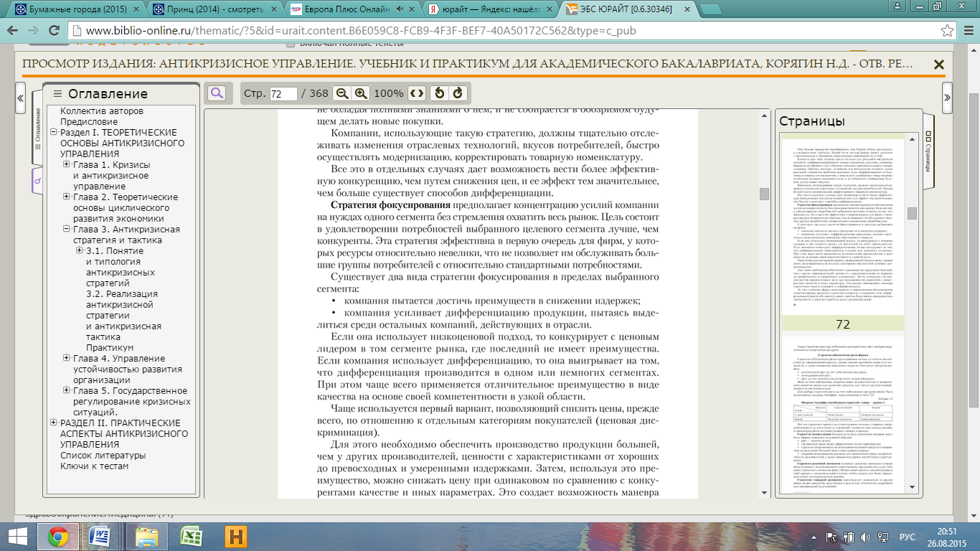Click the page number field showing 72
Image resolution: width=980 pixels, height=551 pixels.
[x=283, y=94]
